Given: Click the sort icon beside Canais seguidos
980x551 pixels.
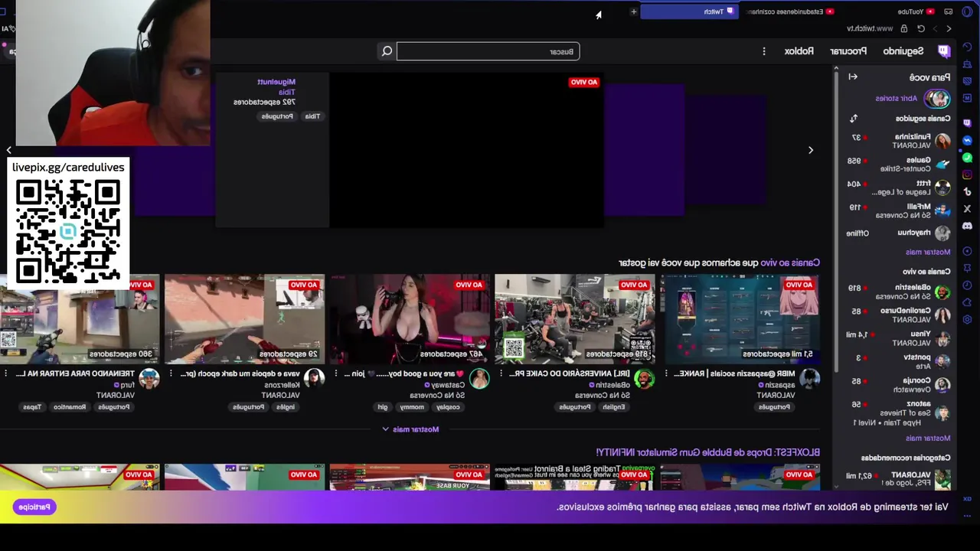Looking at the screenshot, I should [x=854, y=119].
